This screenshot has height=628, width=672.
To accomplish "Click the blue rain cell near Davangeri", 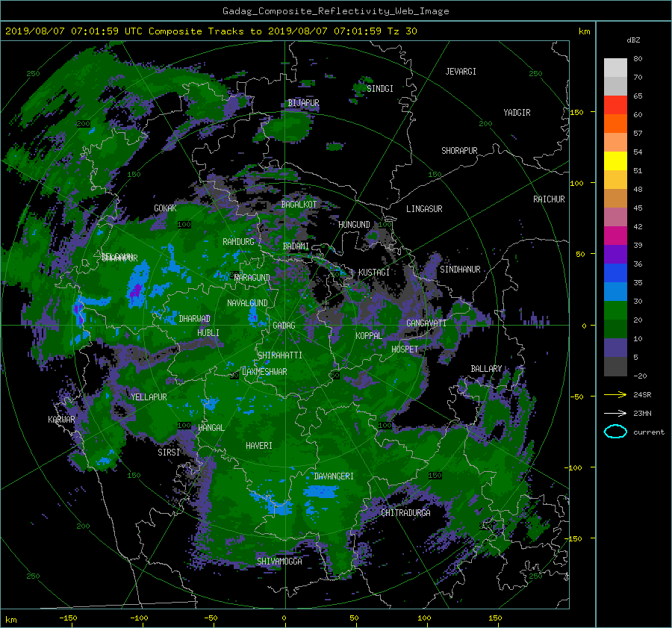I will click(x=321, y=491).
